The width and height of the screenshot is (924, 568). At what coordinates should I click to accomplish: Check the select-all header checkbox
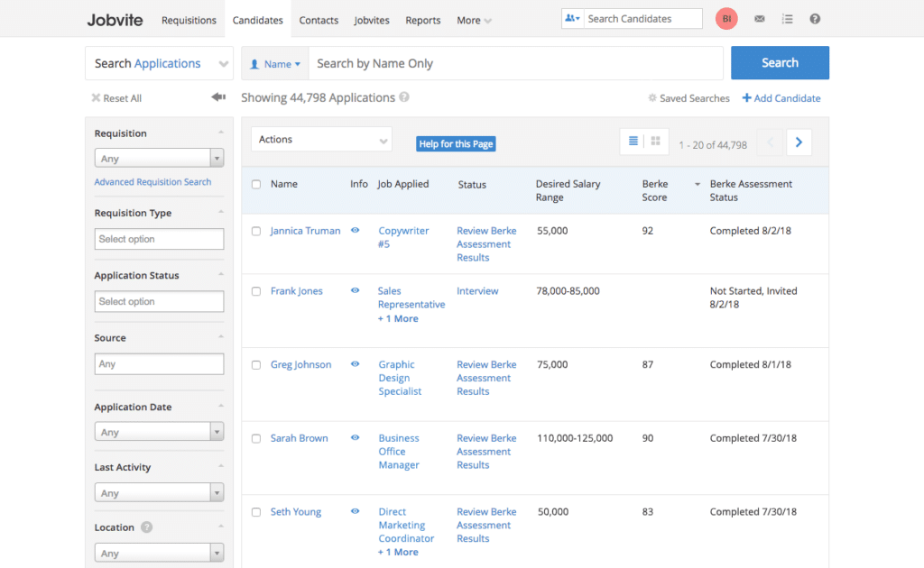click(x=256, y=184)
